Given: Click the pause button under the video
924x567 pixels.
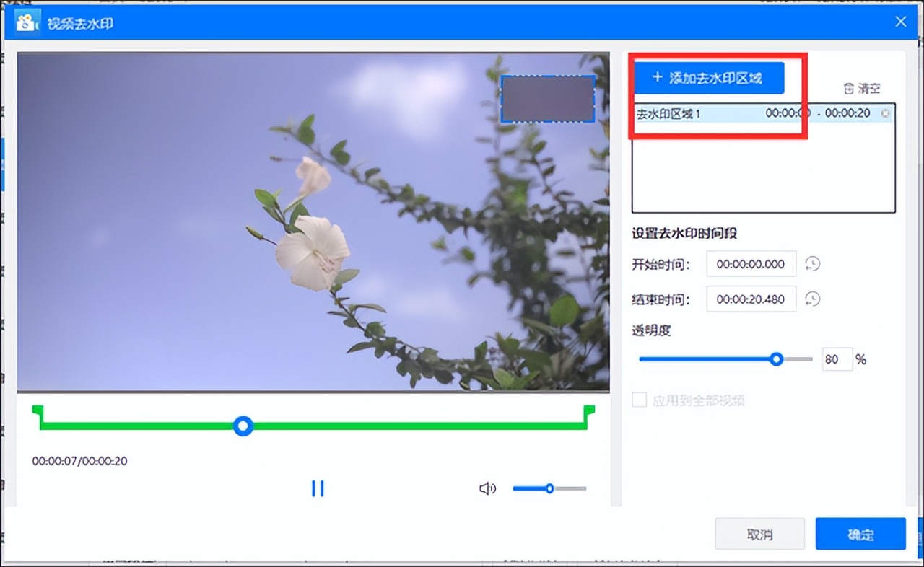Looking at the screenshot, I should tap(318, 488).
